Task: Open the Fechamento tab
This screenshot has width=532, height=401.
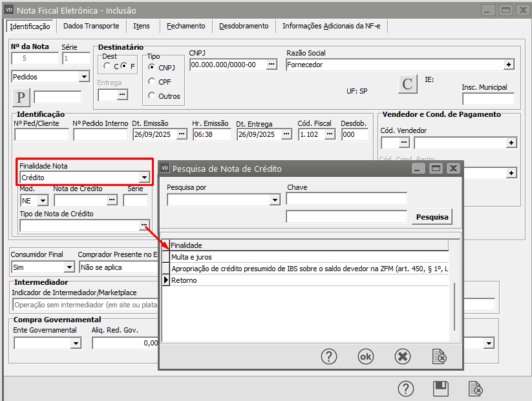Action: coord(186,26)
